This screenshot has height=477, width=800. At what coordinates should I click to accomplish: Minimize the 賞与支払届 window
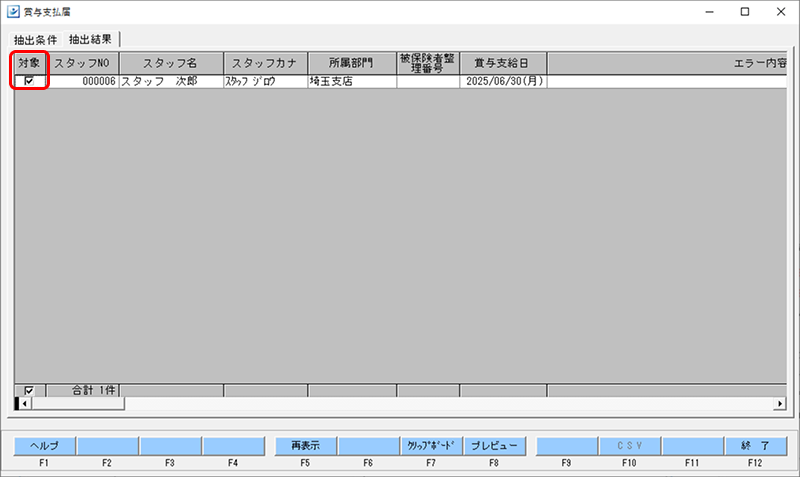point(710,11)
